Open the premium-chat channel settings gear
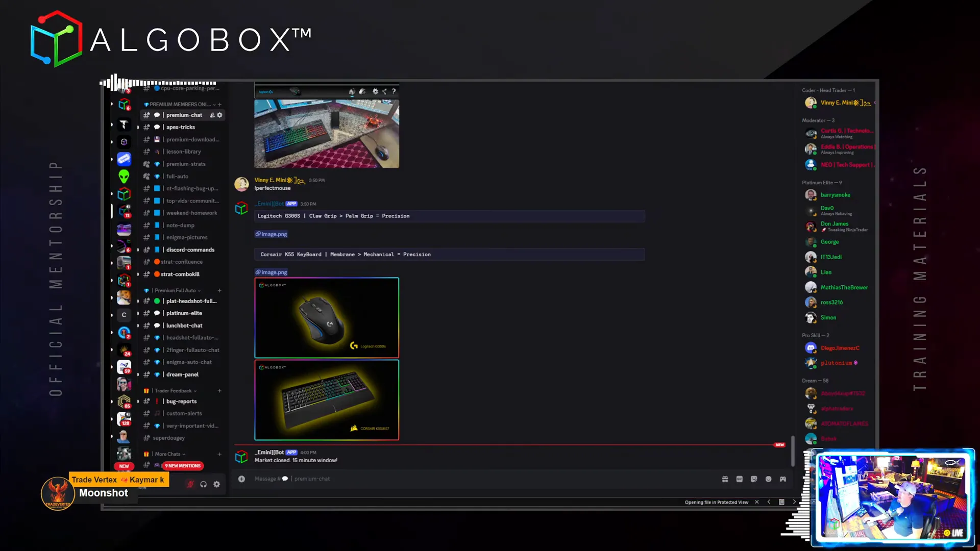Screen dimensions: 980x551 (x=220, y=115)
